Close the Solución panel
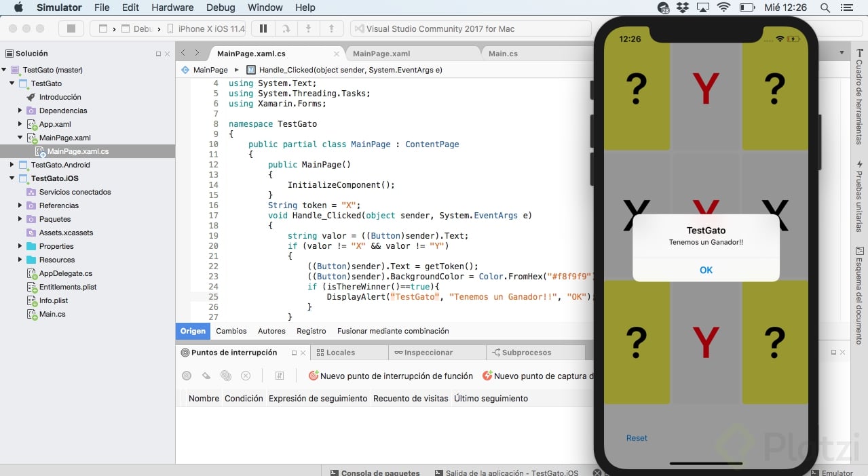The image size is (868, 476). [168, 54]
